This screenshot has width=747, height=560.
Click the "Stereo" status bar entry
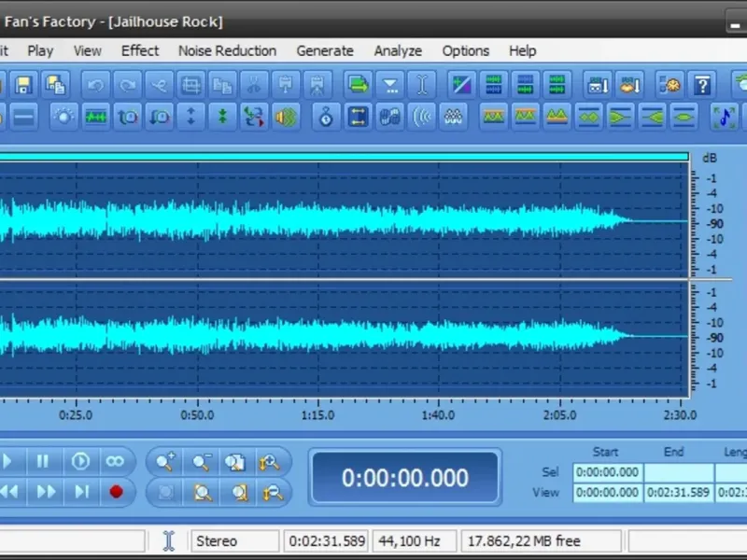pyautogui.click(x=235, y=541)
